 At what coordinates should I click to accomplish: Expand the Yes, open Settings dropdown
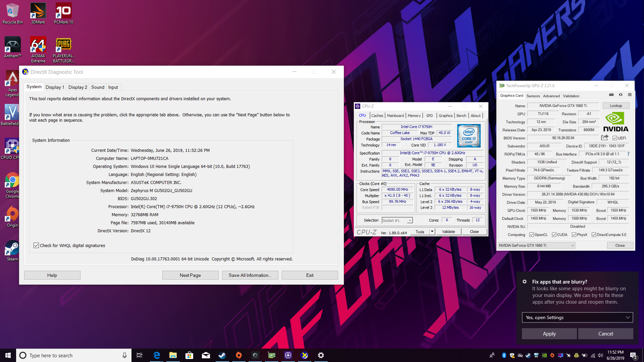577,317
